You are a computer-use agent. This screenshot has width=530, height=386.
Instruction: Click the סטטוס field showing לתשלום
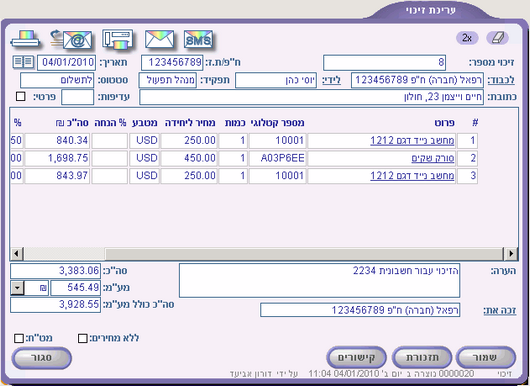click(x=57, y=80)
